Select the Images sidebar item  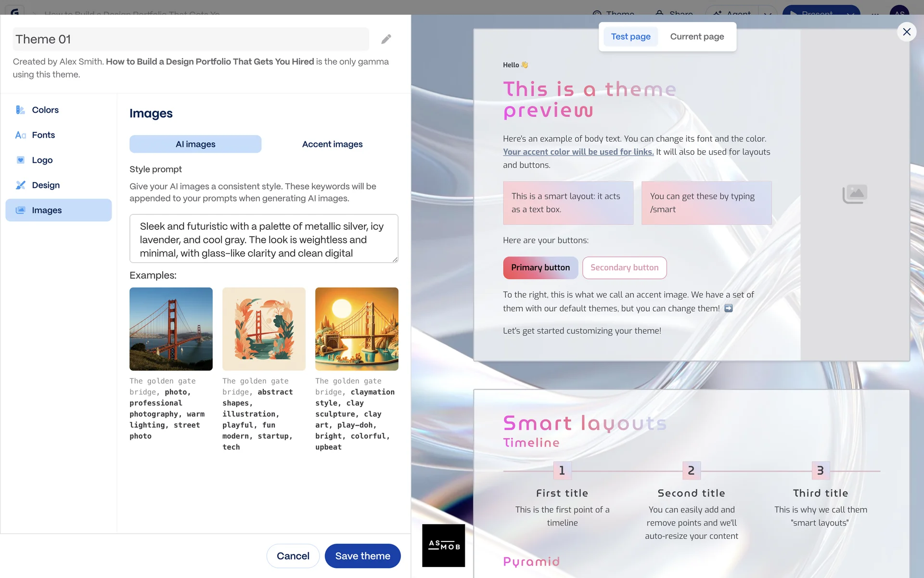pos(58,210)
